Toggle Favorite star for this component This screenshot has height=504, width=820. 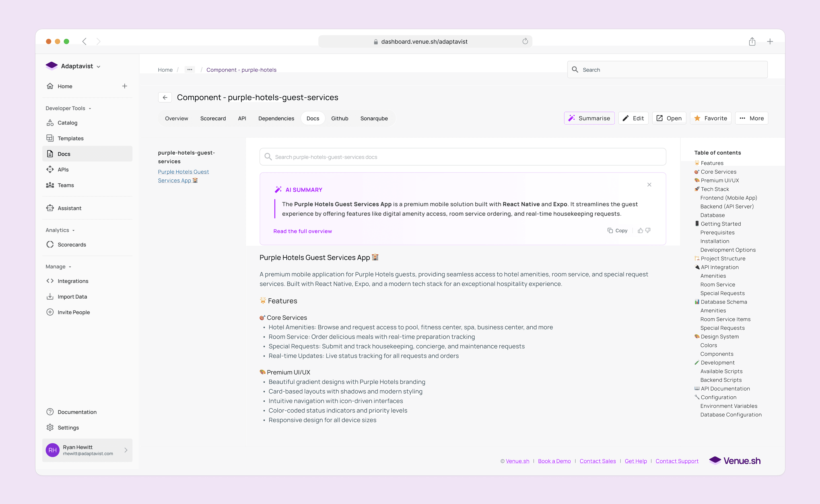click(710, 118)
